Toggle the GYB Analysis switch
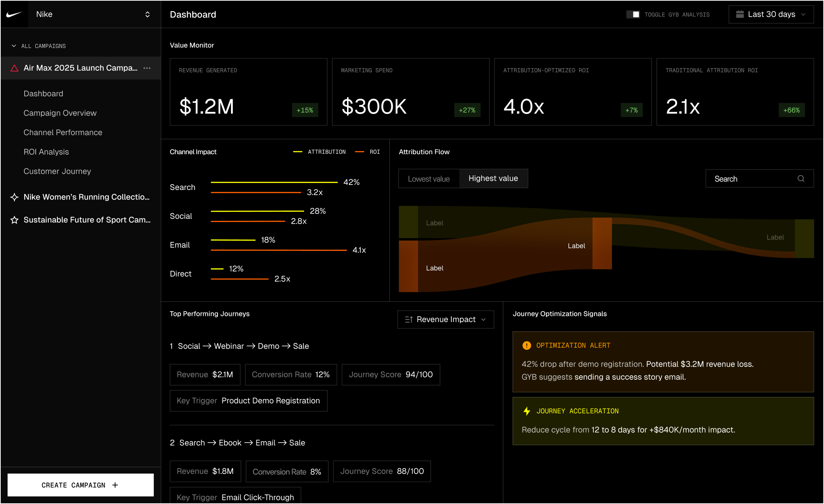 pyautogui.click(x=633, y=14)
